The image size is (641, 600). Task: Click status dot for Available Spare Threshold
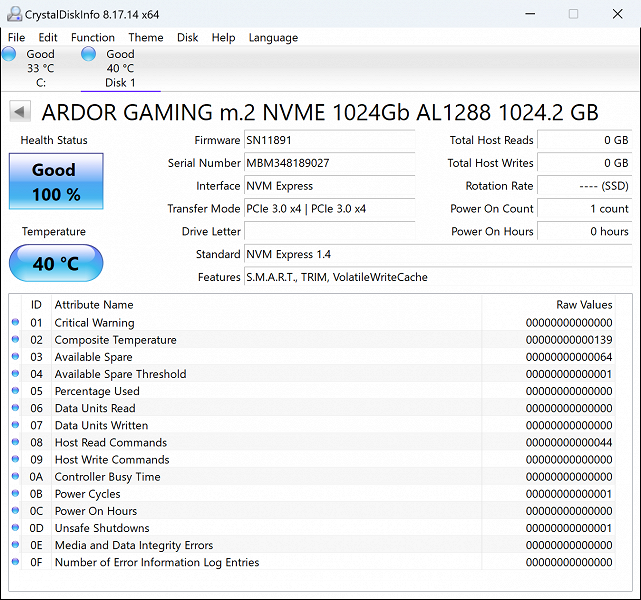click(x=16, y=374)
